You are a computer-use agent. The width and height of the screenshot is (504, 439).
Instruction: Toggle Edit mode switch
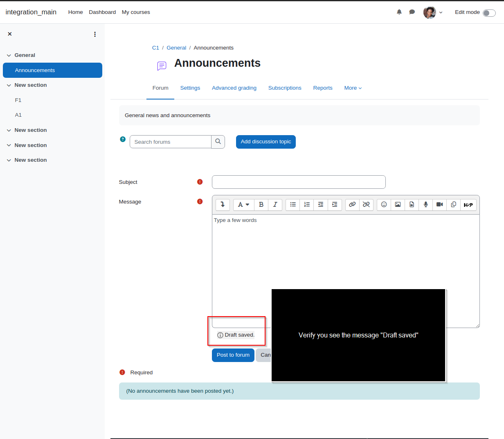pos(489,13)
